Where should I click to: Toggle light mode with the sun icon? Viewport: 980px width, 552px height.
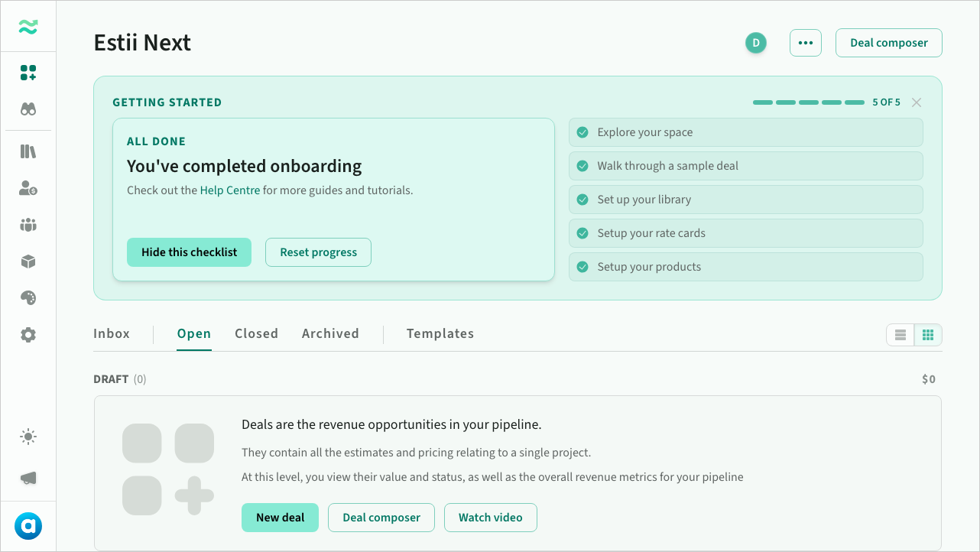[28, 437]
